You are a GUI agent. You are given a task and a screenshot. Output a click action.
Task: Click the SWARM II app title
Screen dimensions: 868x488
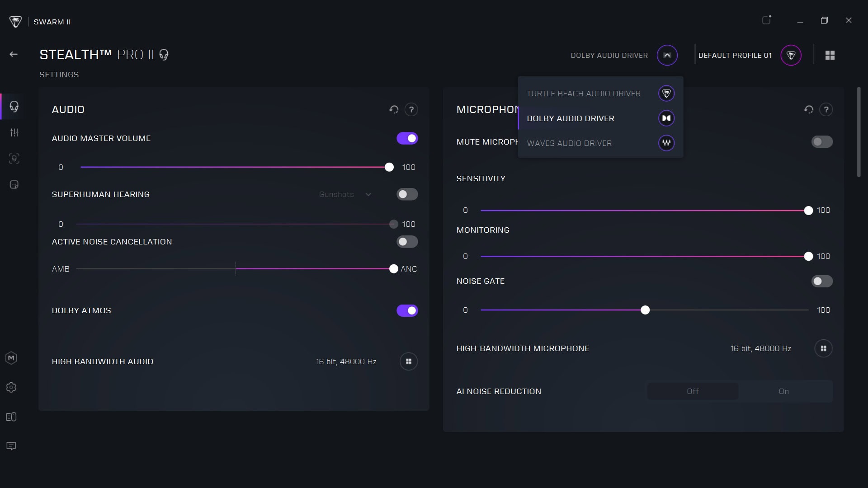tap(52, 22)
